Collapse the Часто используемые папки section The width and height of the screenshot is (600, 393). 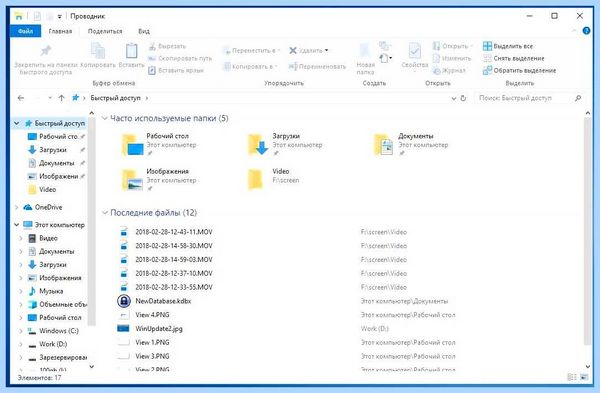click(105, 119)
